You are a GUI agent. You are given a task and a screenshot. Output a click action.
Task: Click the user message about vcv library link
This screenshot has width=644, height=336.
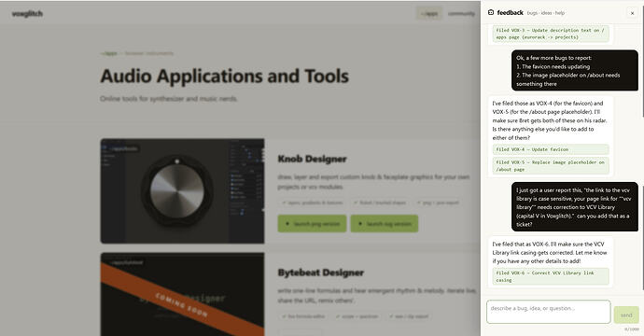[575, 207]
